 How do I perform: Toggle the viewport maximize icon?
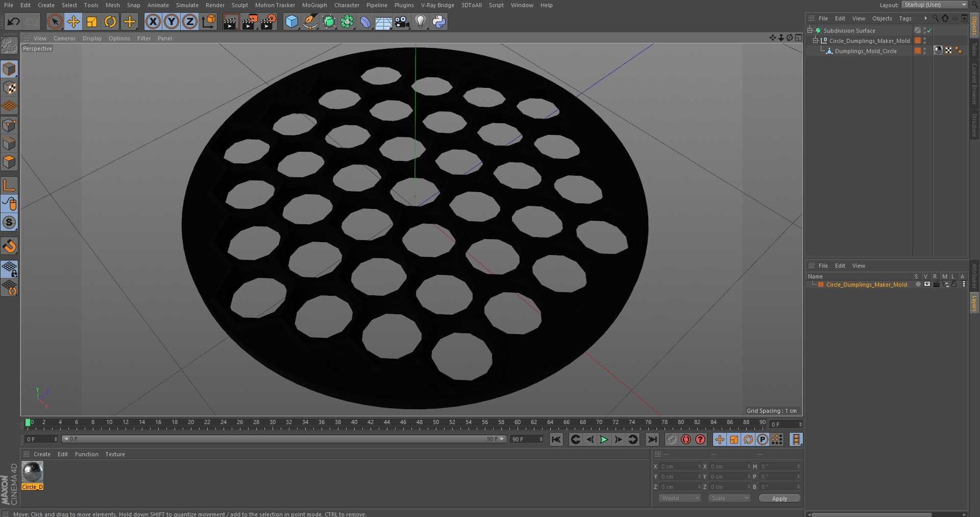(x=798, y=38)
